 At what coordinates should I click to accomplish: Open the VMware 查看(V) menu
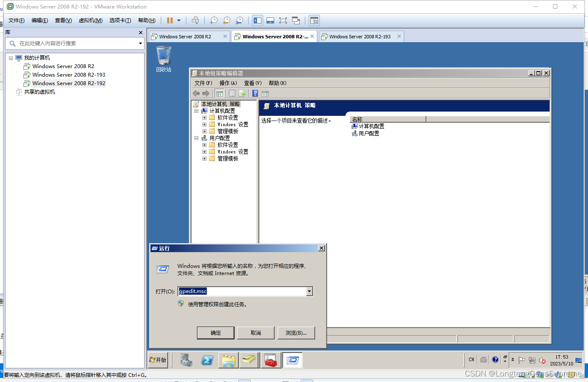click(63, 20)
